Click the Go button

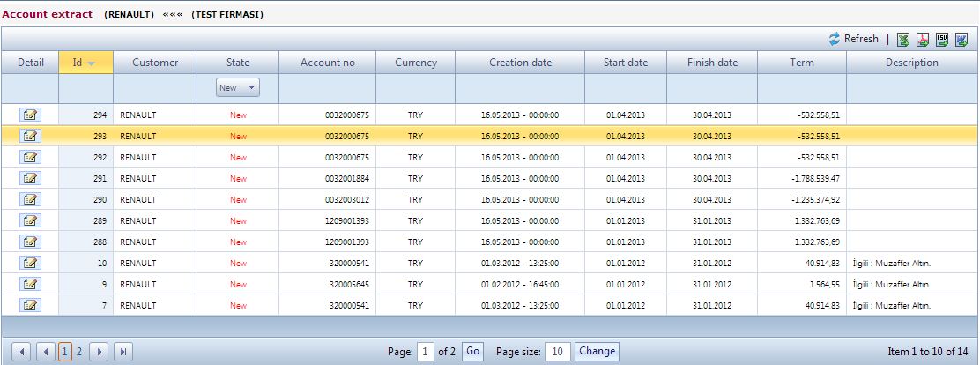click(472, 351)
